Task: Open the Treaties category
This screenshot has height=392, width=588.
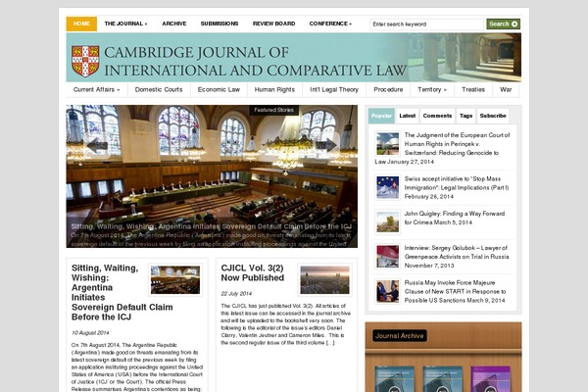Action: pyautogui.click(x=473, y=89)
